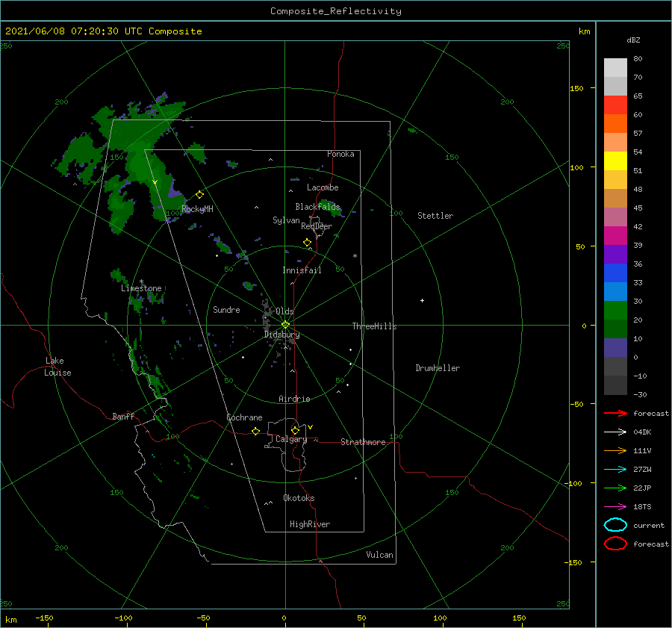
Task: Click the Composite_Reflectivity title
Action: pyautogui.click(x=335, y=11)
